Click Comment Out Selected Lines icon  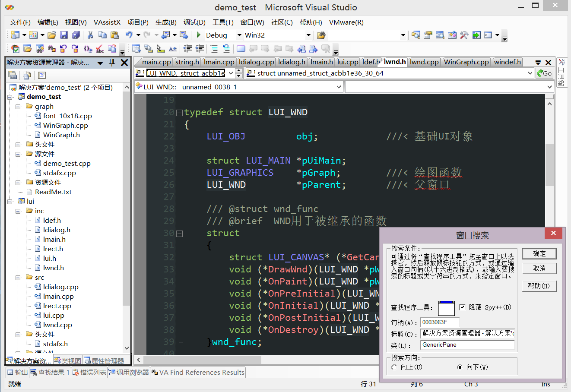214,49
